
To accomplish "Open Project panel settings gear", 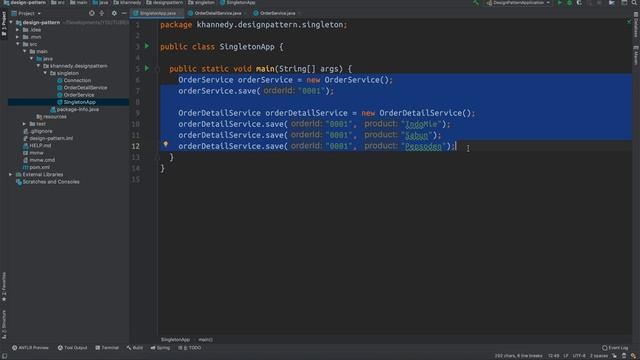I will [x=114, y=13].
